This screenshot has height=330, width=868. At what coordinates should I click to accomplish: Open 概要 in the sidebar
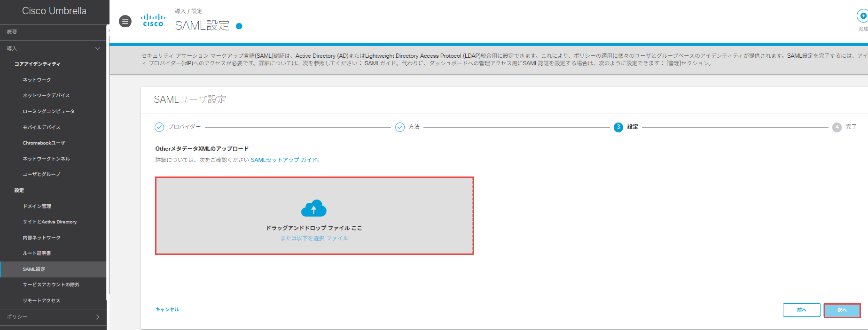pos(12,32)
